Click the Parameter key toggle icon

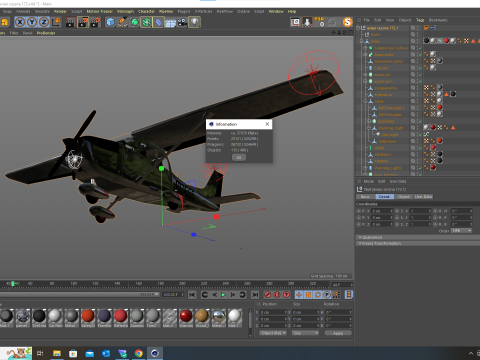coord(327,295)
